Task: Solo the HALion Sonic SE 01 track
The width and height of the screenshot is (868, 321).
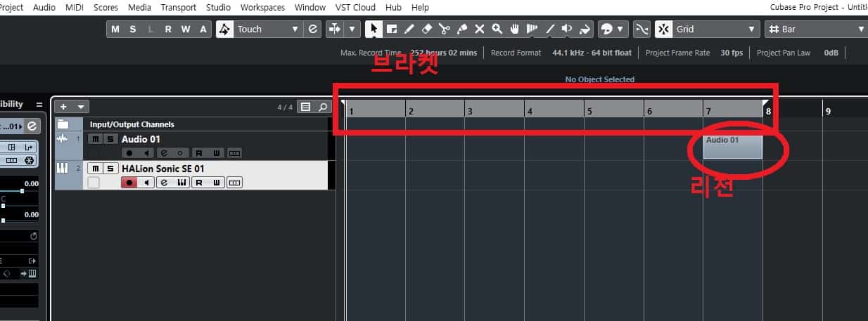Action: point(110,168)
